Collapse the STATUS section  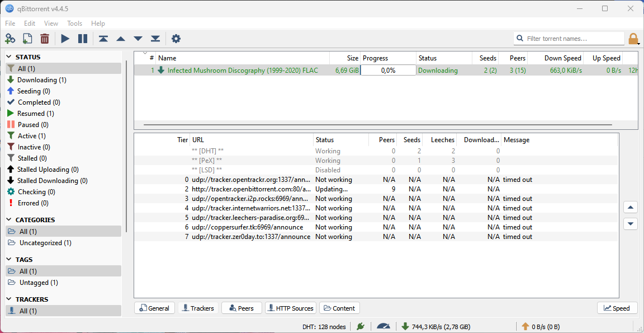click(x=10, y=57)
